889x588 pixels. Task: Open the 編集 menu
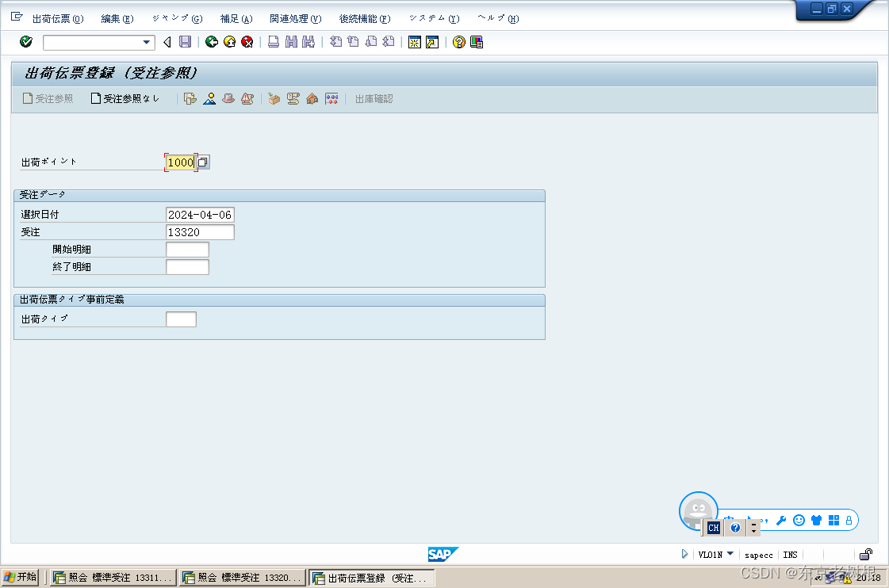point(117,19)
